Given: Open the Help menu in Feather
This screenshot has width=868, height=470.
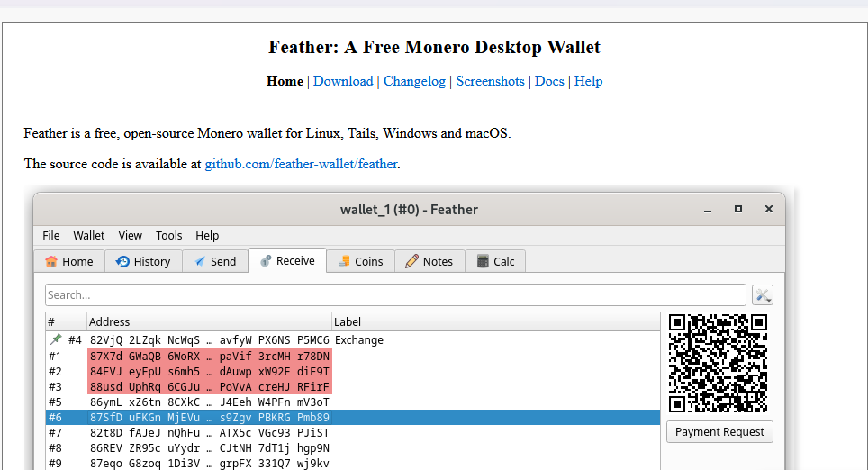Looking at the screenshot, I should 207,235.
